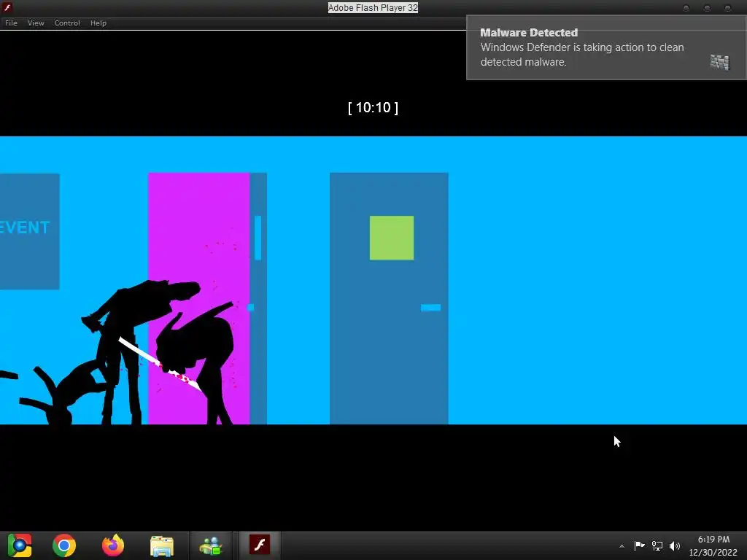Open the volume speaker tray icon
The image size is (747, 560).
tap(675, 545)
